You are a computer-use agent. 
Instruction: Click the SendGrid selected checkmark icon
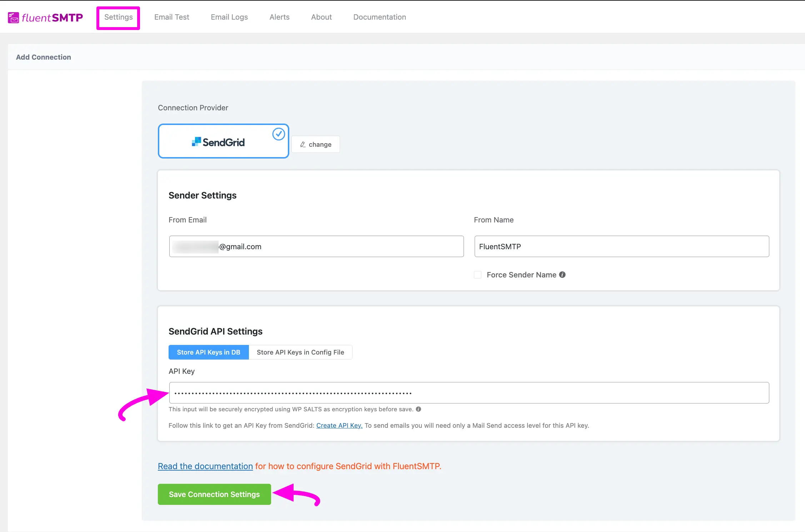[279, 134]
